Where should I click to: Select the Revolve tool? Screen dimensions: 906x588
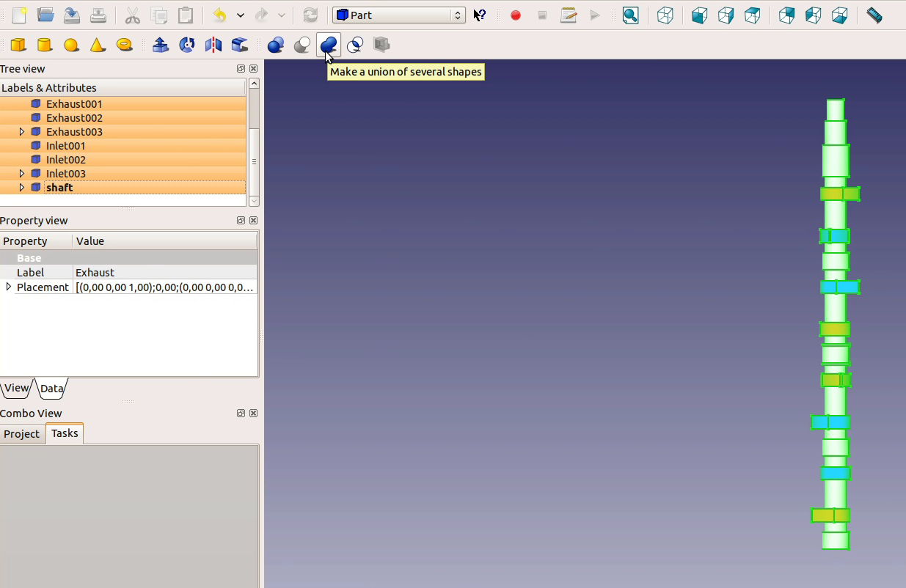point(186,45)
